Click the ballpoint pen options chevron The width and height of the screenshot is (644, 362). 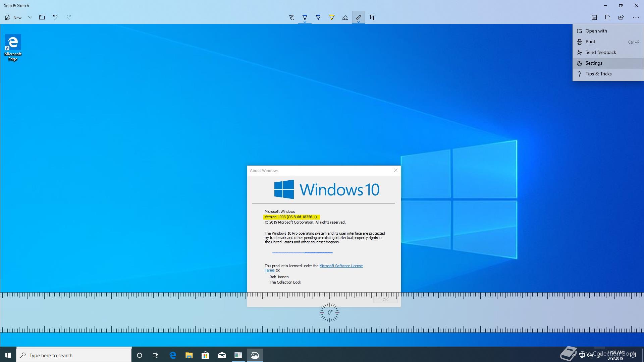[305, 22]
